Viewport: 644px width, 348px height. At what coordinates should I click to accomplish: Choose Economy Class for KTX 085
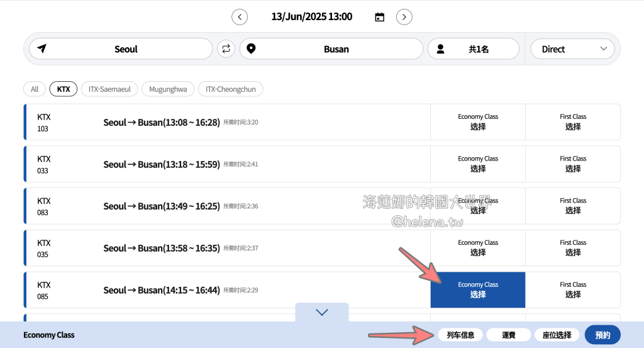pyautogui.click(x=478, y=289)
